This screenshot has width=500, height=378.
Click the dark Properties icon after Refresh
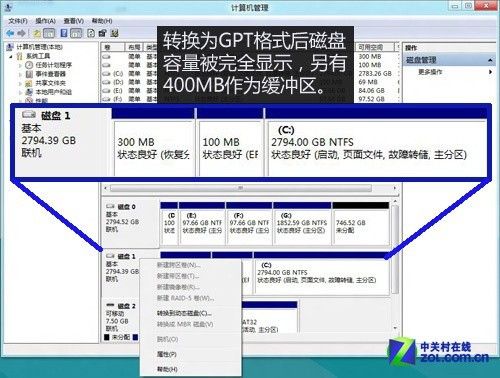point(102,33)
